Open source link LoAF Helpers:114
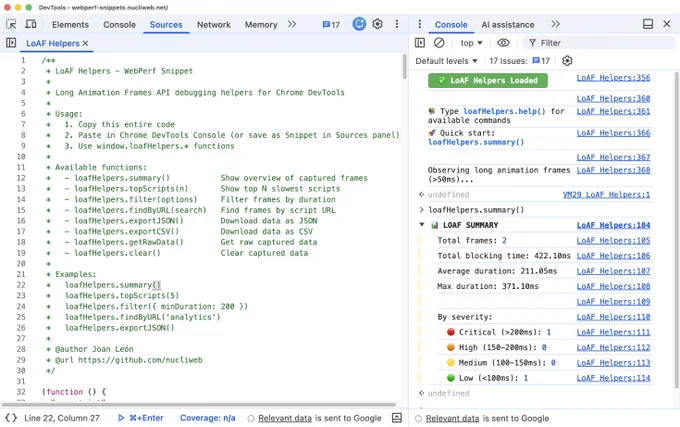The image size is (680, 427). tap(613, 378)
